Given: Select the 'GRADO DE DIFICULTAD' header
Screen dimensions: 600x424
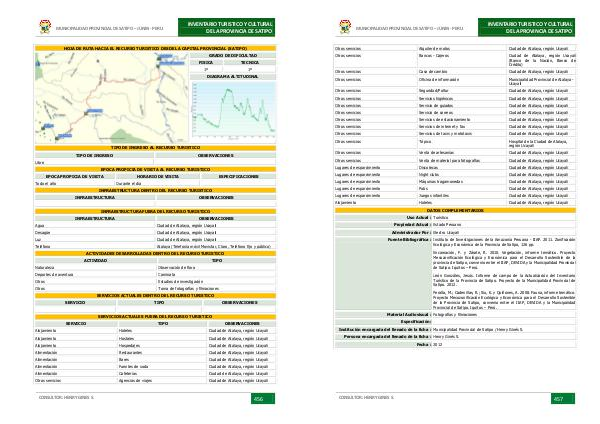Looking at the screenshot, I should pyautogui.click(x=233, y=55).
